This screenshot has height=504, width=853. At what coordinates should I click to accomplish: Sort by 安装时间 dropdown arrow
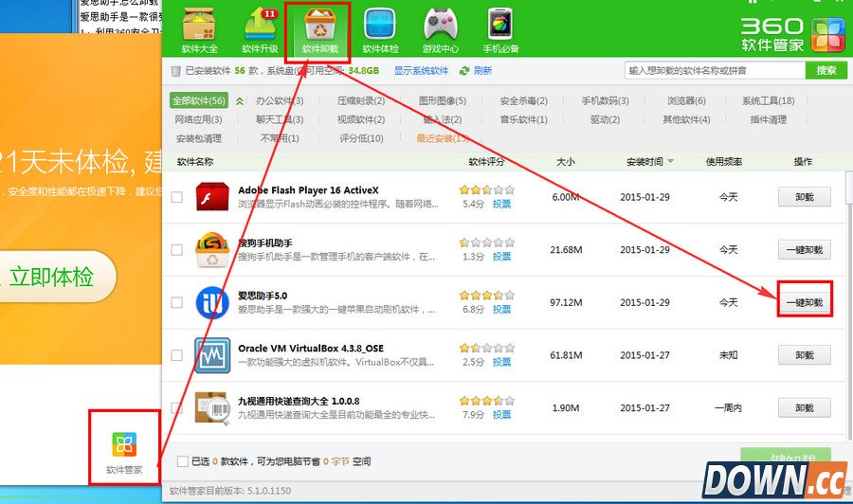pos(671,161)
